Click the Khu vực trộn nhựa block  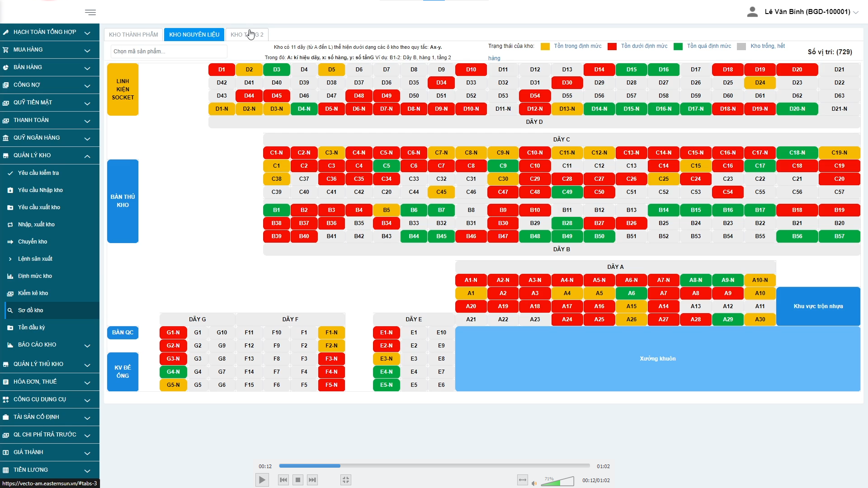tap(818, 306)
